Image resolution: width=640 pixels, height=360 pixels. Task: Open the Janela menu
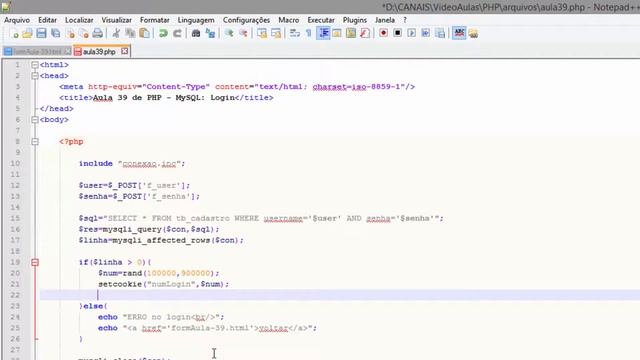pyautogui.click(x=385, y=20)
